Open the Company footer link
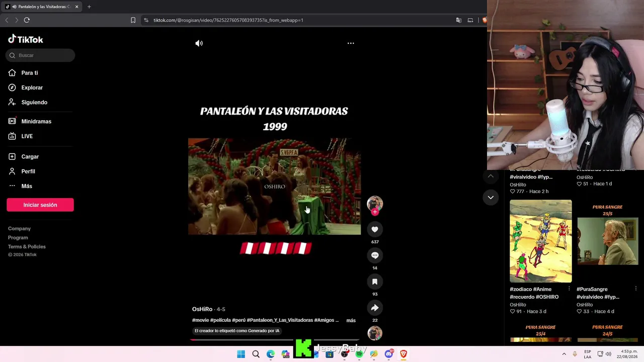 pos(19,229)
